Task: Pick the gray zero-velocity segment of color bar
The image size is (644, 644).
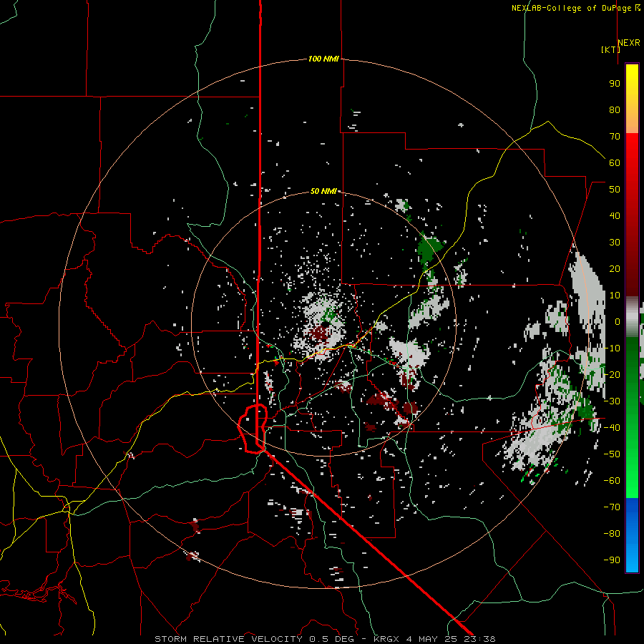Action: tap(632, 317)
